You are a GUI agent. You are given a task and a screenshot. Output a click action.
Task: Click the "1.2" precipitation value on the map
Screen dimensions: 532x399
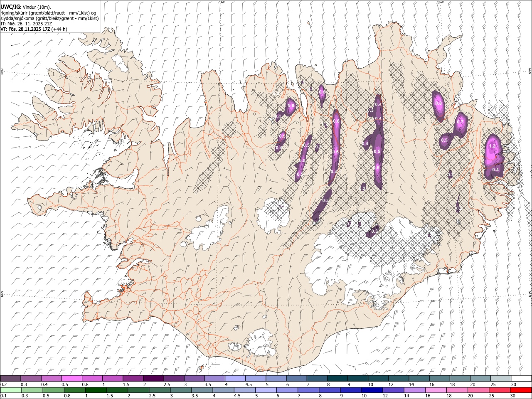tap(493, 146)
